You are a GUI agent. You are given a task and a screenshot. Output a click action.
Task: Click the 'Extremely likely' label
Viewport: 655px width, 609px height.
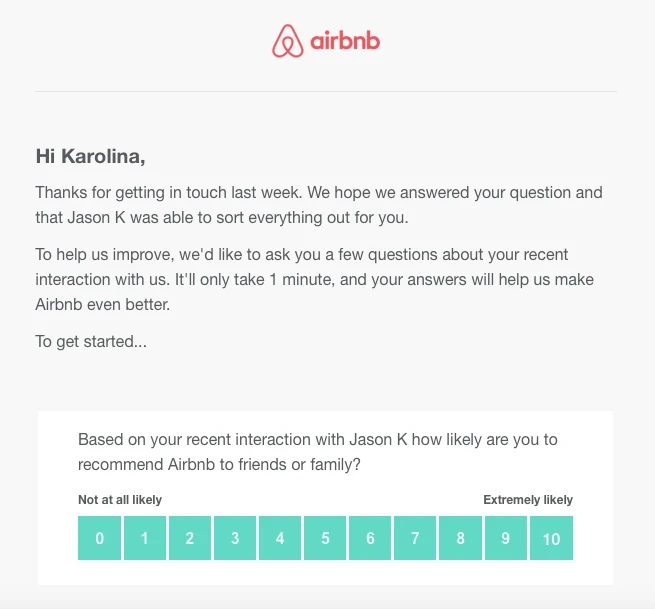[x=528, y=500]
